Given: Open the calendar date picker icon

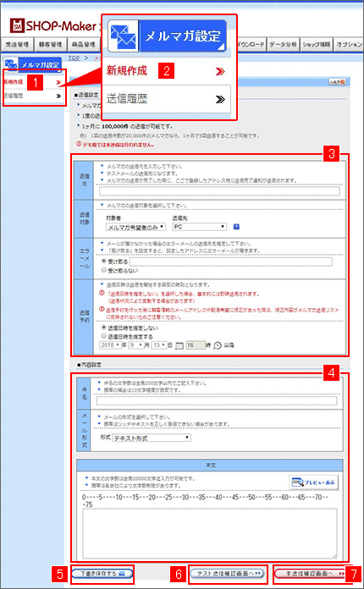Looking at the screenshot, I should (x=179, y=345).
